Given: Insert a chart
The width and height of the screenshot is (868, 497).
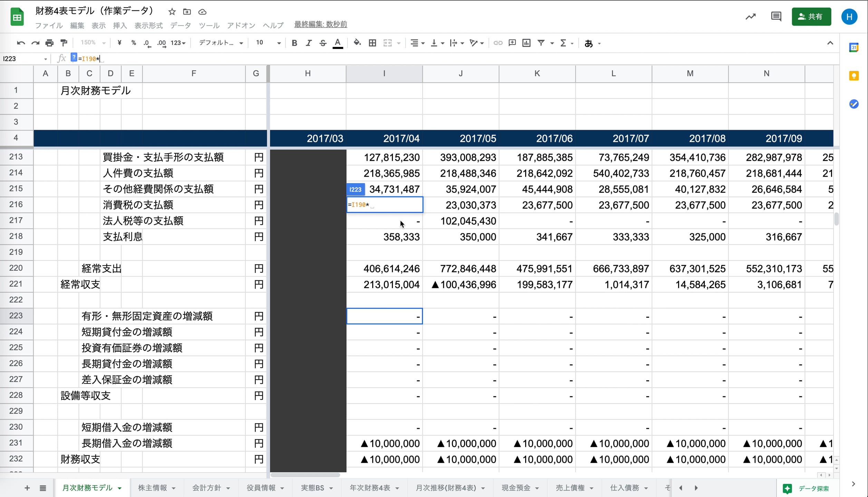Looking at the screenshot, I should pos(526,43).
